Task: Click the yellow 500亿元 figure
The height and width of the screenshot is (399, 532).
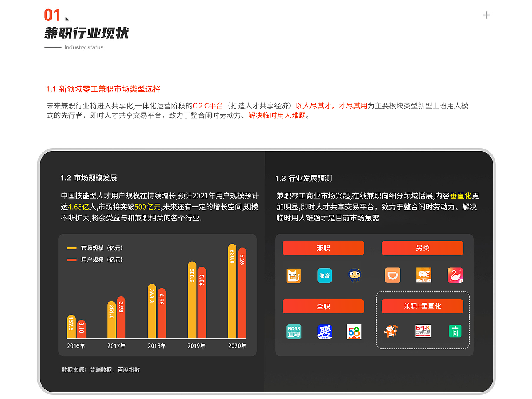Action: click(147, 207)
